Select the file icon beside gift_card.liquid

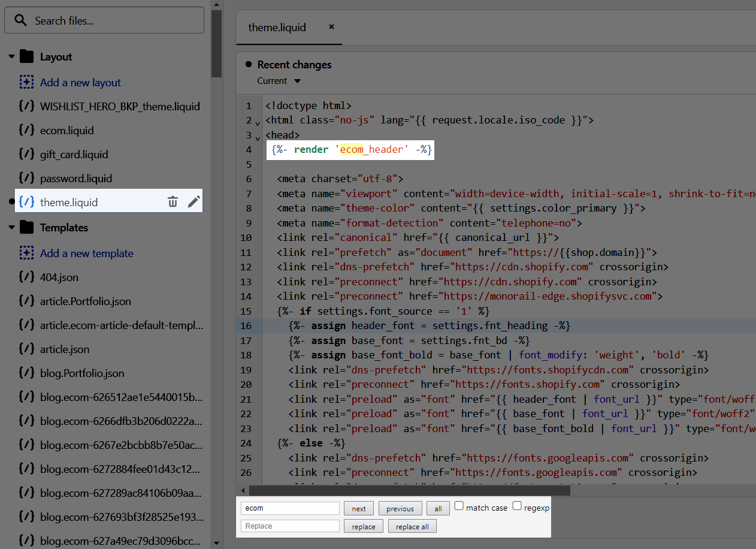point(26,154)
